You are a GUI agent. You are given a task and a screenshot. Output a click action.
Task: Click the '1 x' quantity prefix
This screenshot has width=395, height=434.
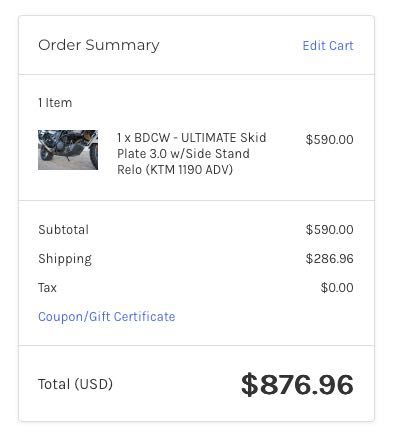coord(124,138)
